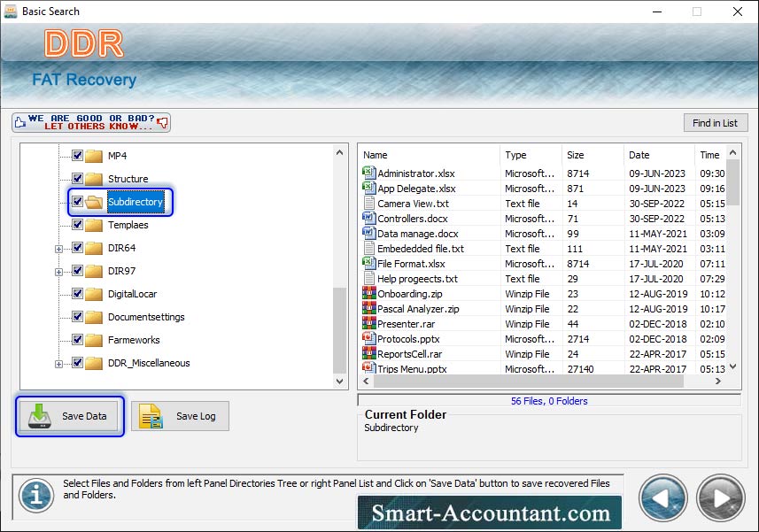The width and height of the screenshot is (759, 532).
Task: Click the Excel icon beside App Delegate.xlsx
Action: [368, 187]
